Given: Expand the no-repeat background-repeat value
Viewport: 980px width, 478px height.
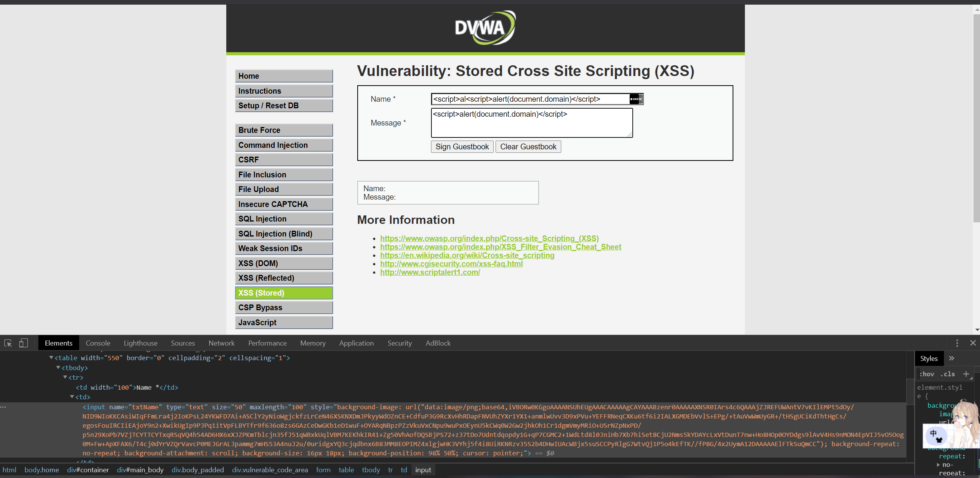Looking at the screenshot, I should tap(938, 465).
